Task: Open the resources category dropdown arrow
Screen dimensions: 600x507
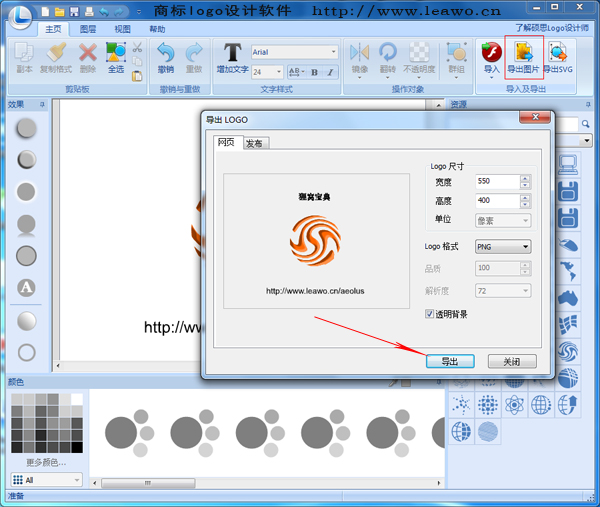Action: [587, 140]
